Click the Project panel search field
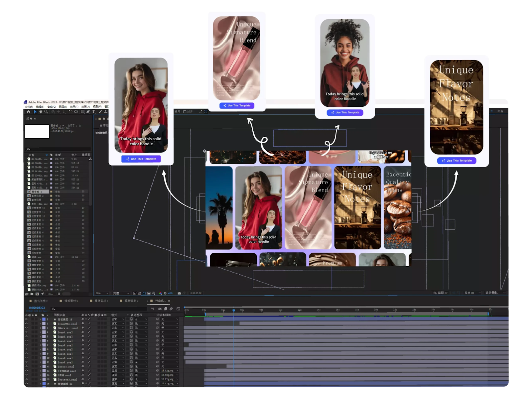Image resolution: width=532 pixels, height=399 pixels. coord(58,149)
